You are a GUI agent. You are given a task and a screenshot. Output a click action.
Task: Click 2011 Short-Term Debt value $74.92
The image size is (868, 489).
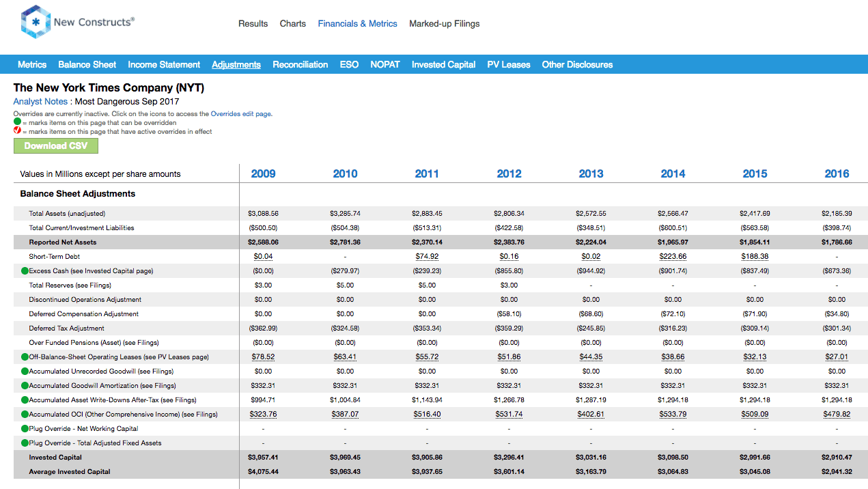[x=428, y=257]
